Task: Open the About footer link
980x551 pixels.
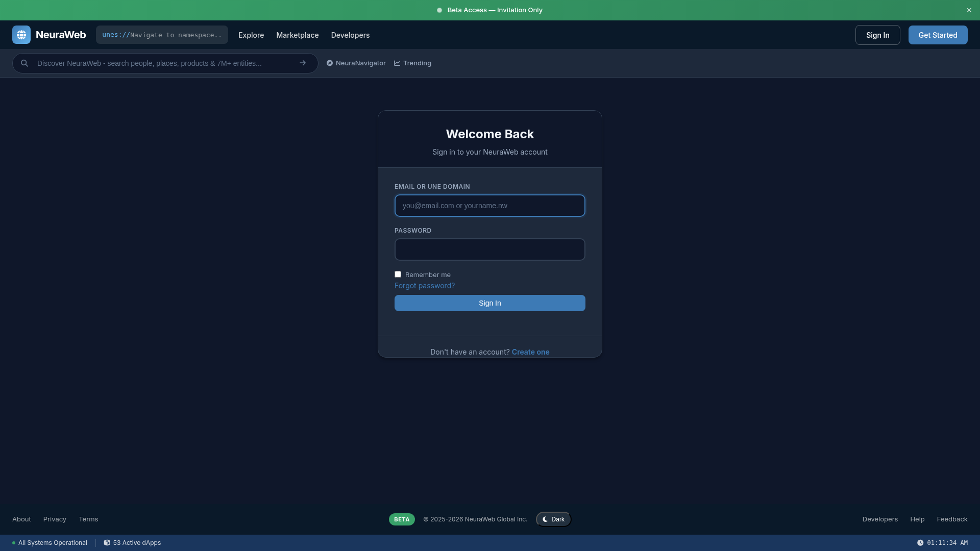Action: pyautogui.click(x=21, y=519)
